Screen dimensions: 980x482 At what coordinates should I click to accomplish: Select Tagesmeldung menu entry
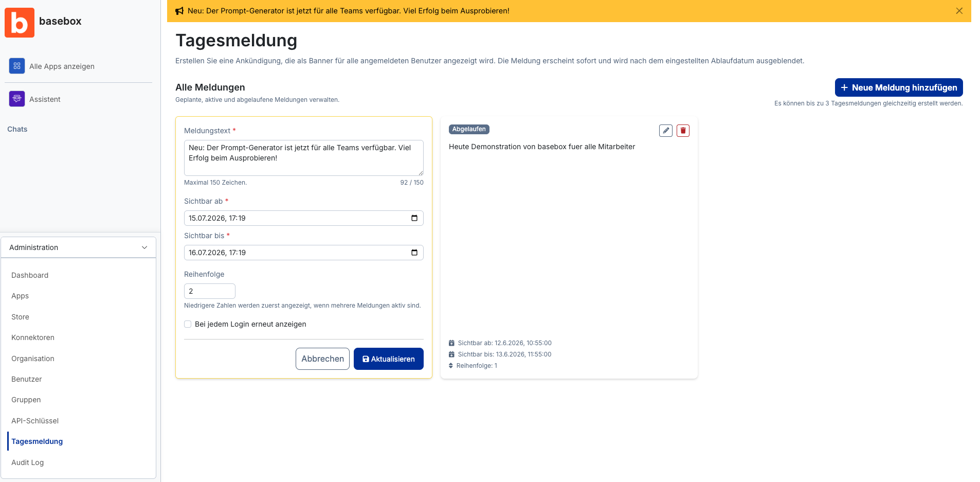point(37,441)
